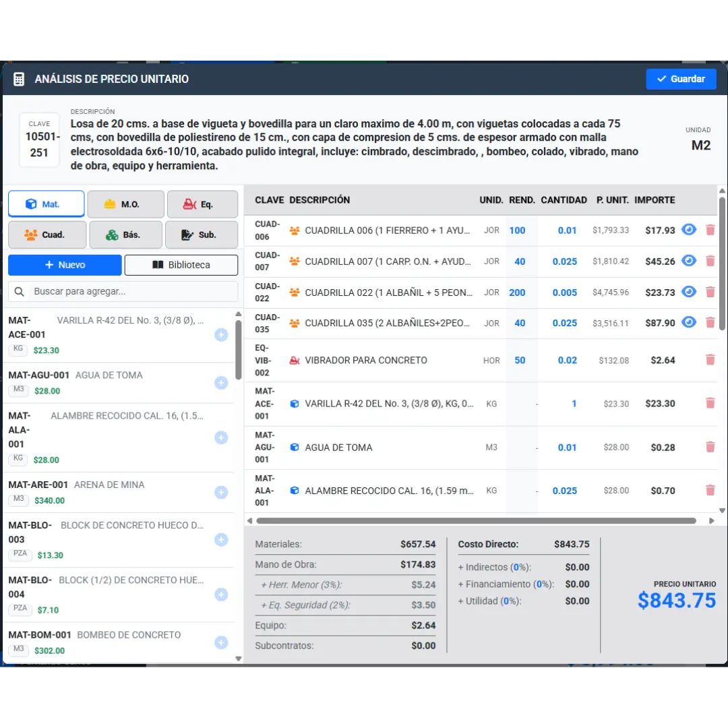Select the Sub. subcontracts tab
The image size is (728, 728).
tap(202, 235)
